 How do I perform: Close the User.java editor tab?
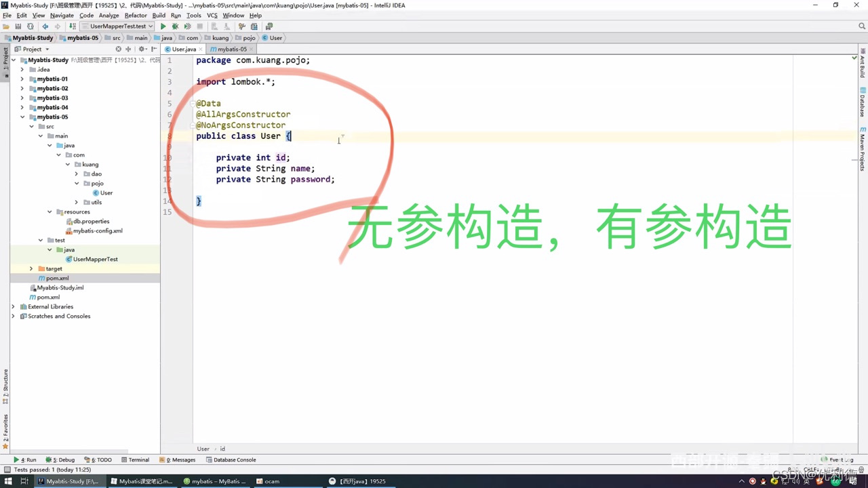201,49
